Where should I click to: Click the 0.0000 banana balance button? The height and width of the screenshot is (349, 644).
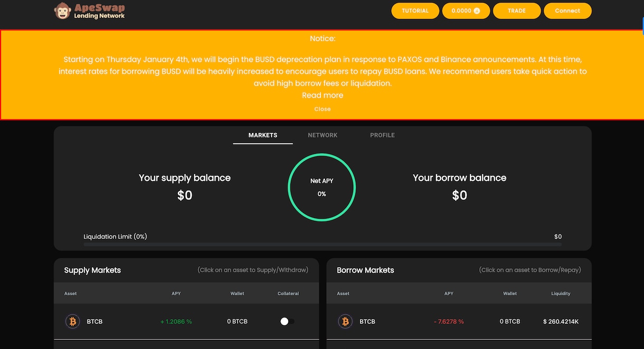(x=466, y=11)
